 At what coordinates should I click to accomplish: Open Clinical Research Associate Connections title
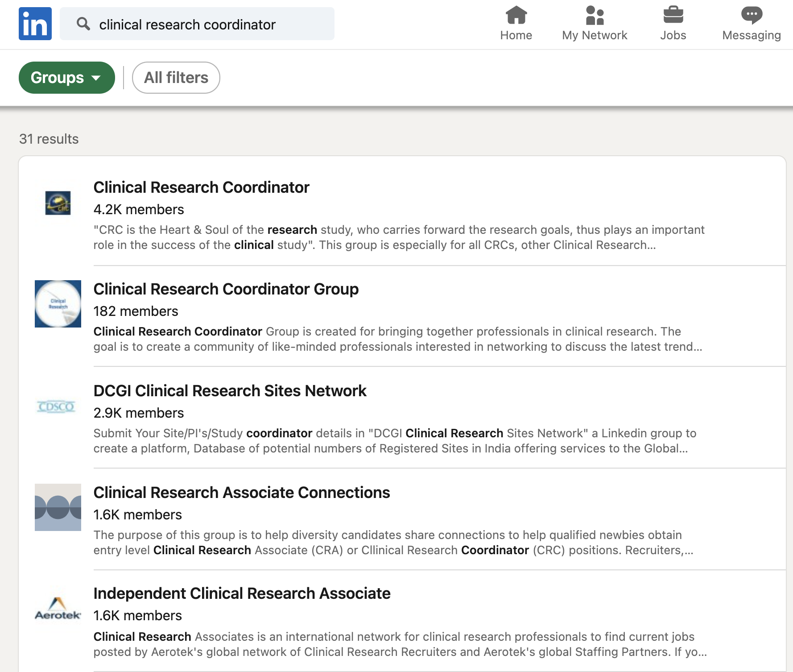click(x=242, y=493)
